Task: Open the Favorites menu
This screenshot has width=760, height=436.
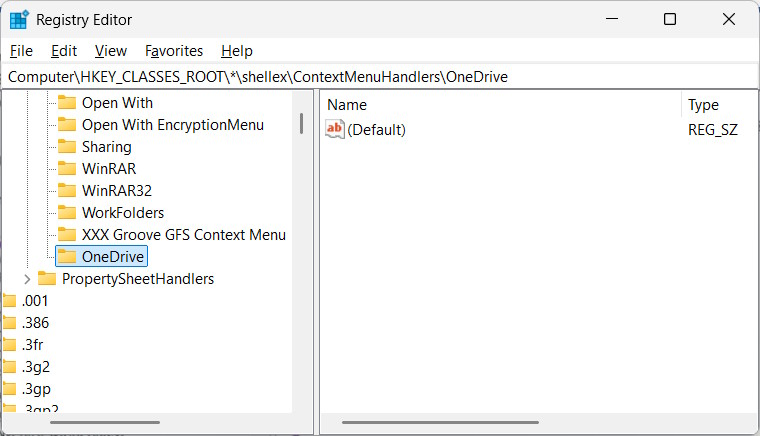Action: click(x=174, y=51)
